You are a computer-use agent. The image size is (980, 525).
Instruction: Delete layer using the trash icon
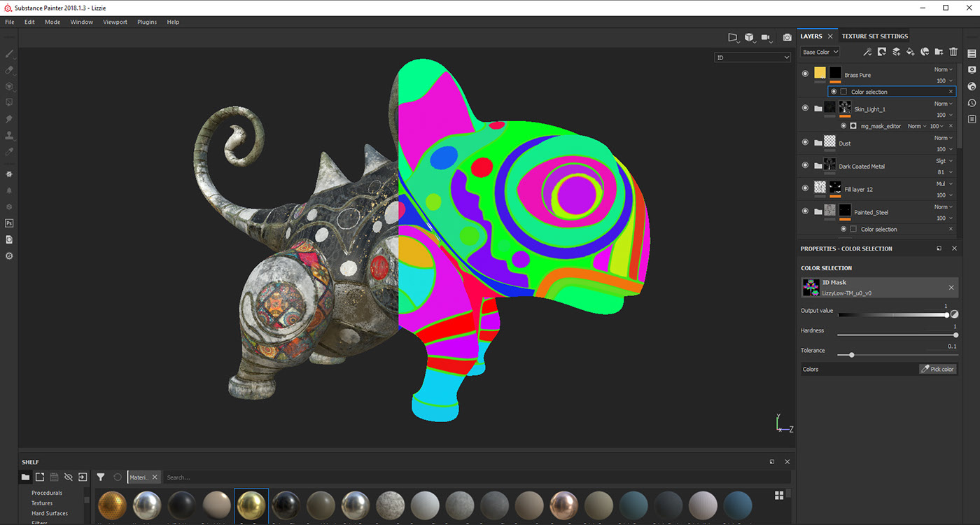pyautogui.click(x=953, y=52)
